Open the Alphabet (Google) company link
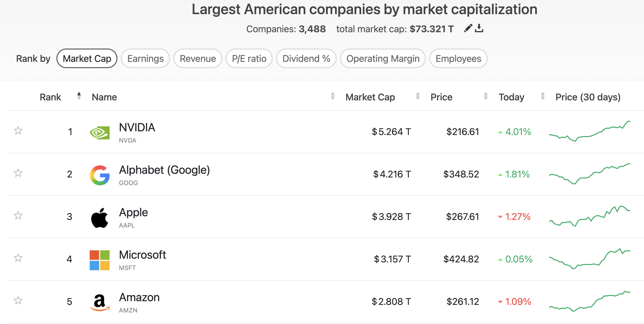Screen dimensions: 644x324 164,170
